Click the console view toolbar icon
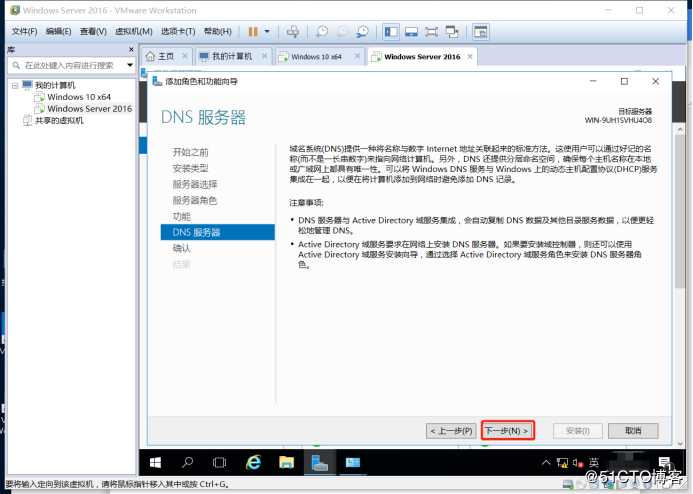 click(480, 32)
